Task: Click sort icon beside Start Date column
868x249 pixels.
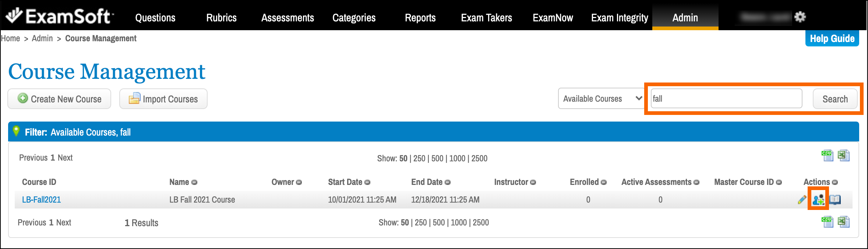Action: 367,182
